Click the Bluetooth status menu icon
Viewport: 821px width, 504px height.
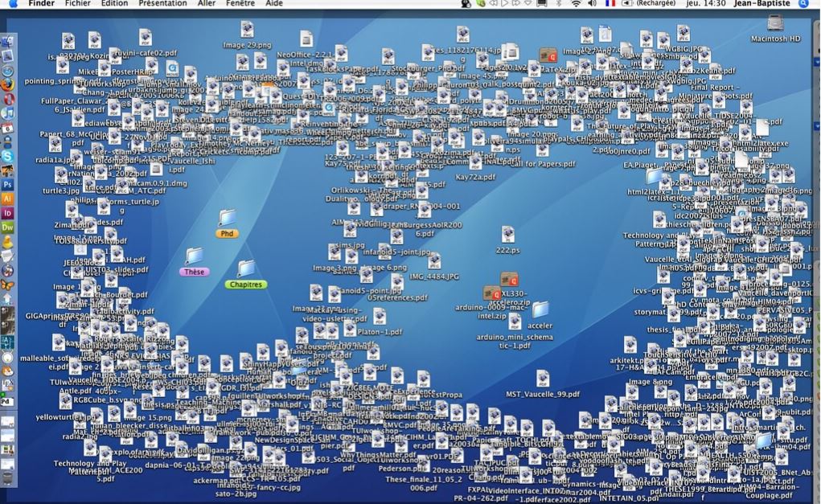(x=560, y=4)
